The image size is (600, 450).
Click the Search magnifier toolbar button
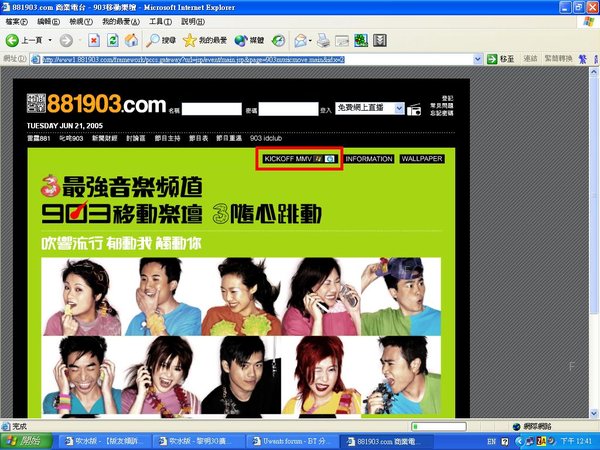pyautogui.click(x=161, y=40)
